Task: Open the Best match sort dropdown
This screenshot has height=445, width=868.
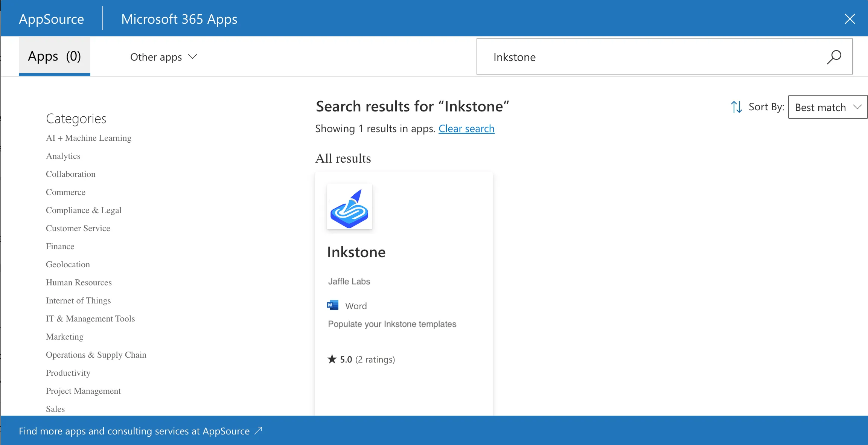Action: (x=828, y=107)
